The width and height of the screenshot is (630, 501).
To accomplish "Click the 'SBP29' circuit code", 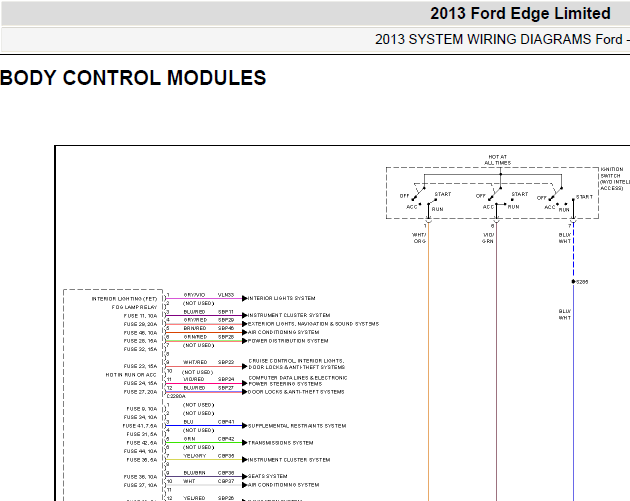I will [226, 320].
